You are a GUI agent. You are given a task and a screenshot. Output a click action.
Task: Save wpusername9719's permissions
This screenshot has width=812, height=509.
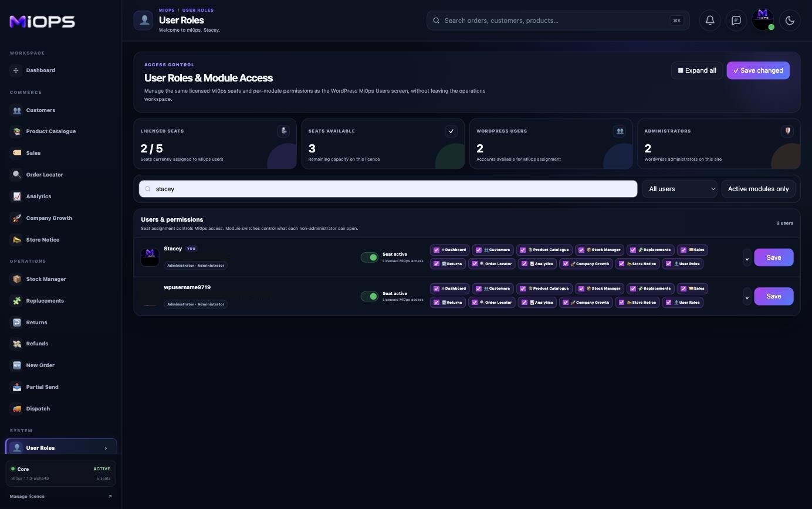774,296
